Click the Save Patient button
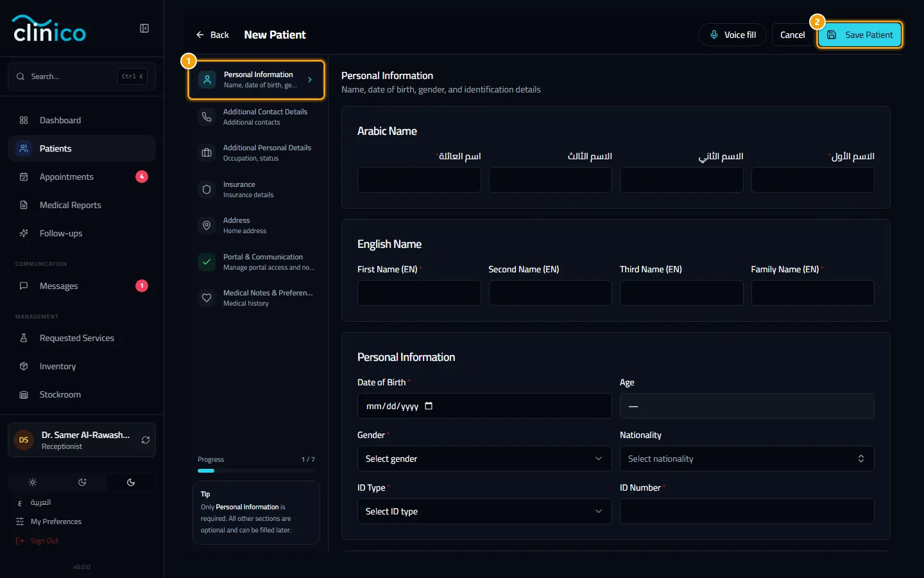924x578 pixels. pyautogui.click(x=860, y=35)
